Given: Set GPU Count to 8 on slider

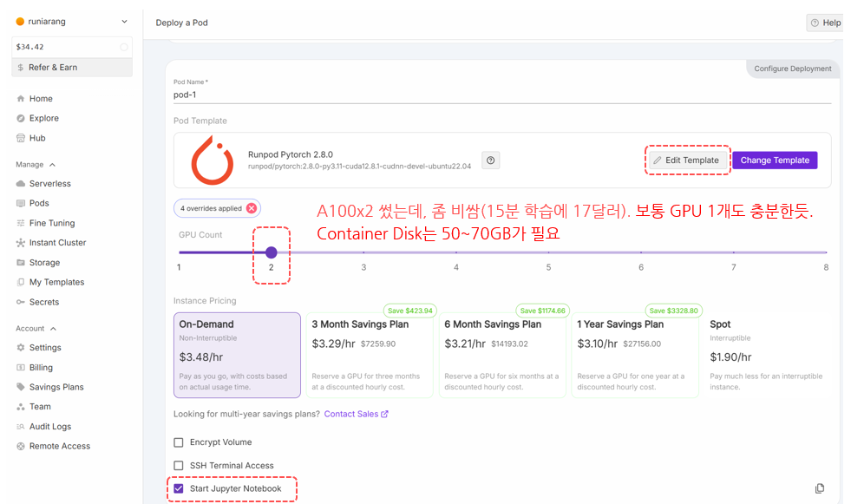Looking at the screenshot, I should 826,252.
